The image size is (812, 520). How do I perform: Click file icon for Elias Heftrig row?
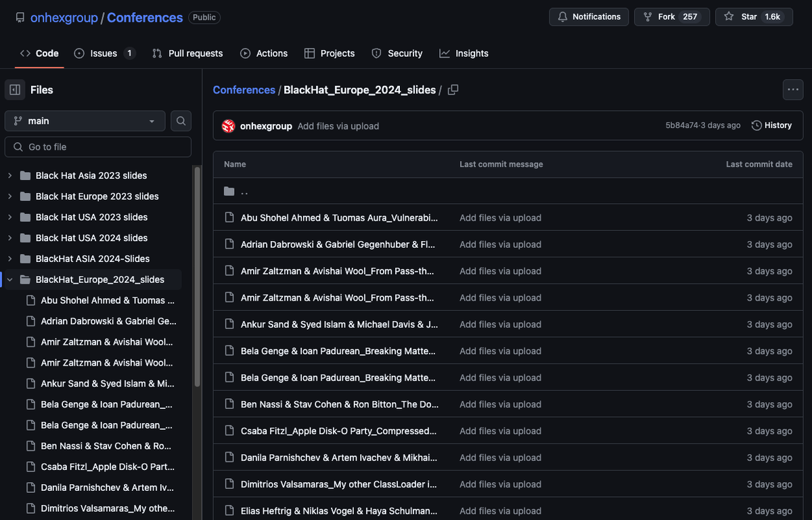coord(229,511)
